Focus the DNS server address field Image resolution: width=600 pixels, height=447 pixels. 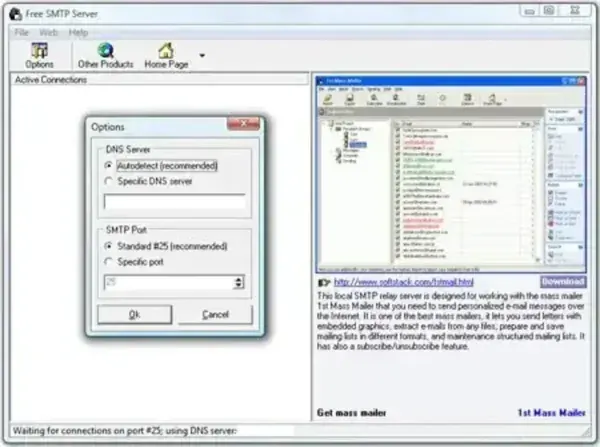(174, 201)
